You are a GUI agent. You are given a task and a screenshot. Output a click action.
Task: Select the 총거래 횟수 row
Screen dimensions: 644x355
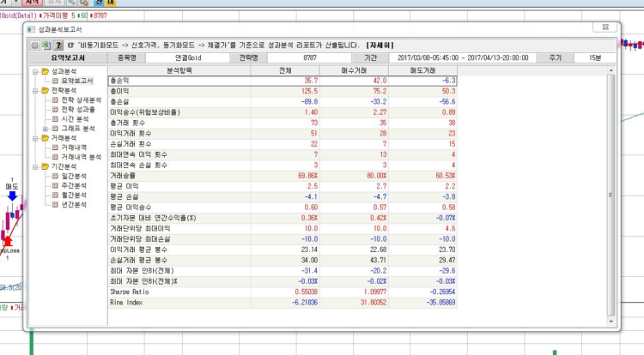coord(283,123)
